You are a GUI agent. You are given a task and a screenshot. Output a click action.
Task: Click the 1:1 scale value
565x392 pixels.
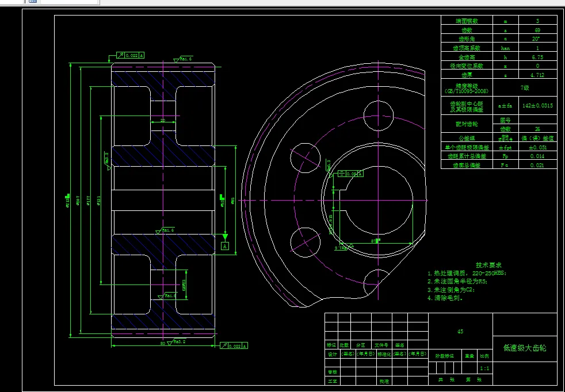click(484, 368)
